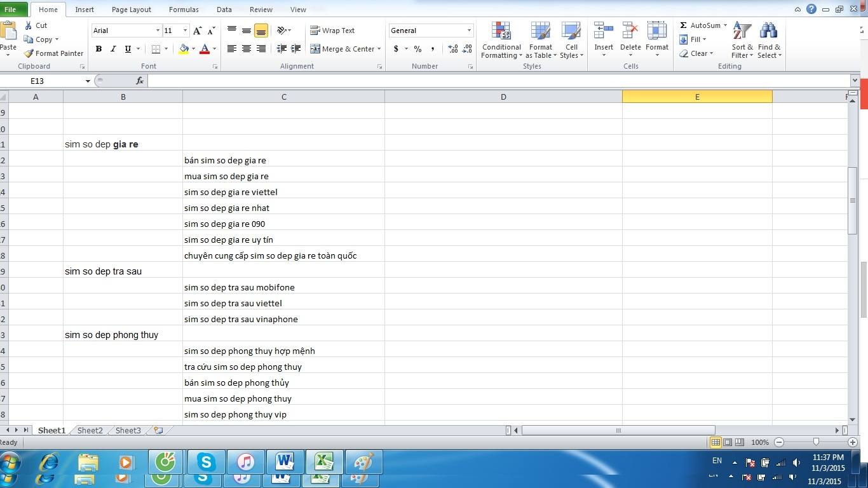The image size is (868, 488).
Task: Click Zoom Out minus button
Action: (779, 442)
